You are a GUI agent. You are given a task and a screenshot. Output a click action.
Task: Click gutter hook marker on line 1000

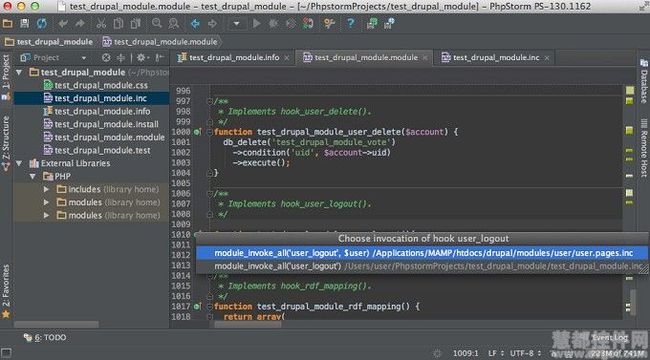pos(198,132)
